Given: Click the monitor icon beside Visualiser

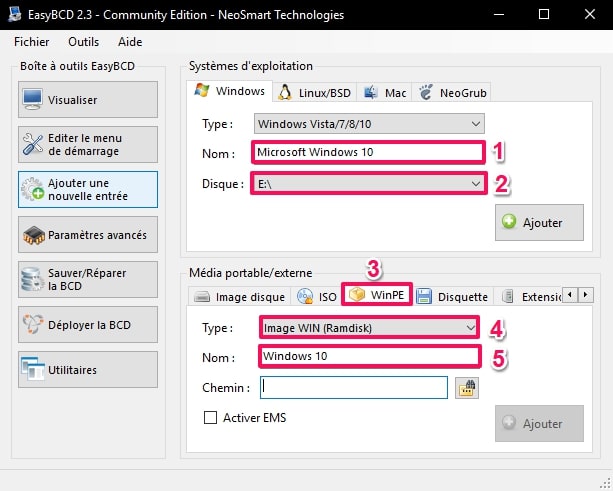Looking at the screenshot, I should [x=32, y=99].
